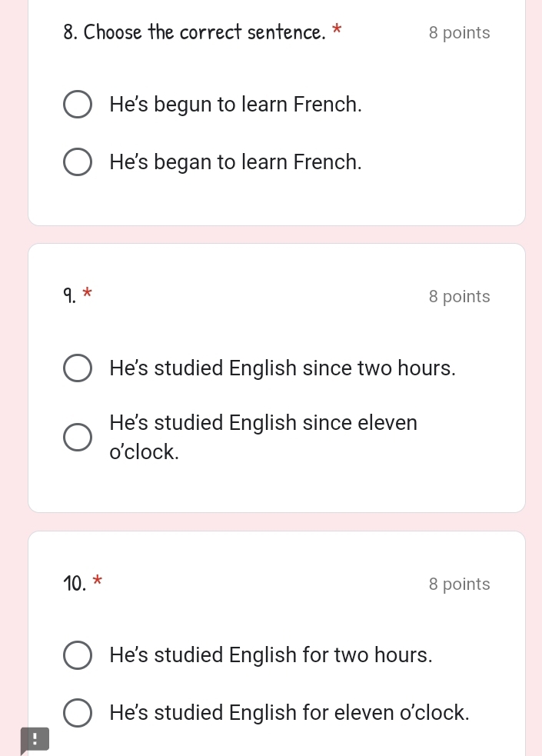Click the "8 points" label of question 9

459,297
